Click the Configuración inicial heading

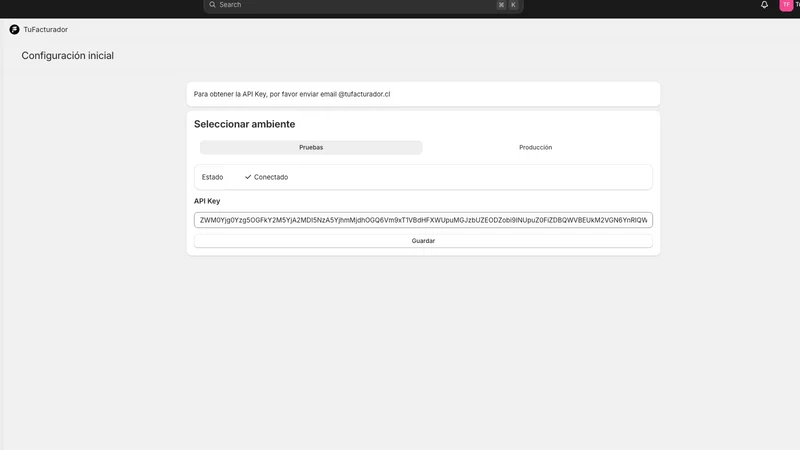[67, 56]
